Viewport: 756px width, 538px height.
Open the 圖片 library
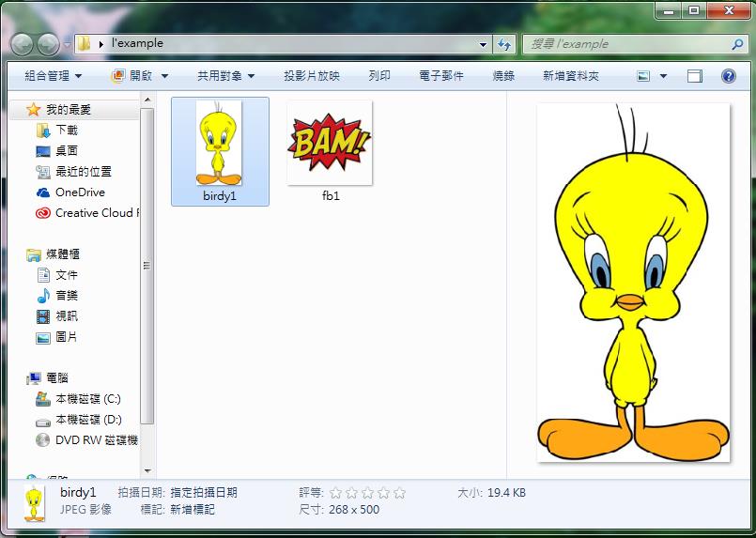57,337
